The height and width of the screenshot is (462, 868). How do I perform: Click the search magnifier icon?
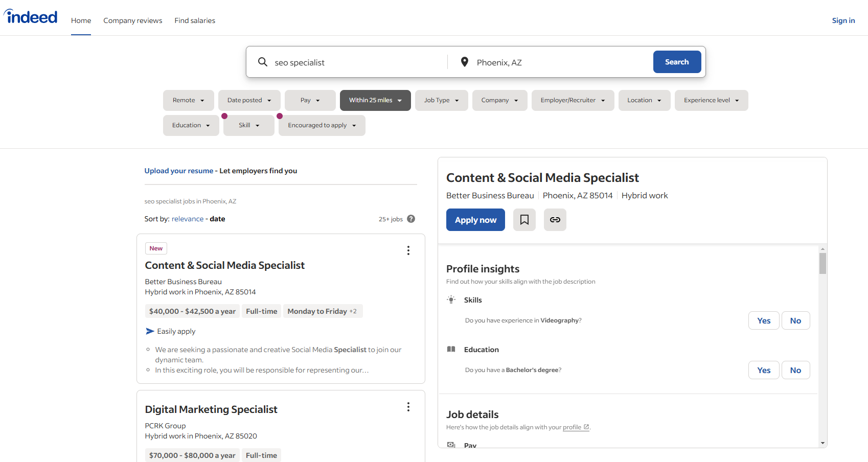(263, 62)
